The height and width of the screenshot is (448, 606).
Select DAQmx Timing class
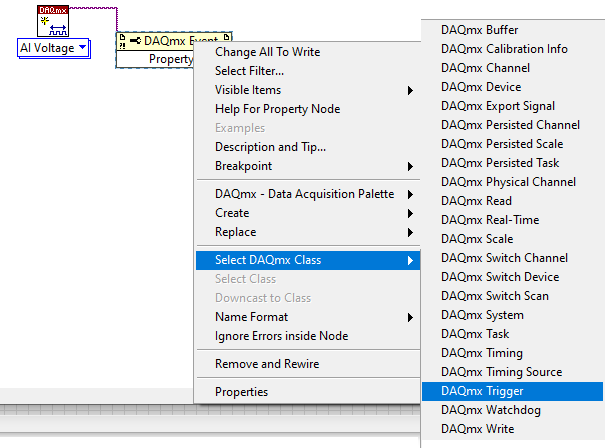[512, 353]
